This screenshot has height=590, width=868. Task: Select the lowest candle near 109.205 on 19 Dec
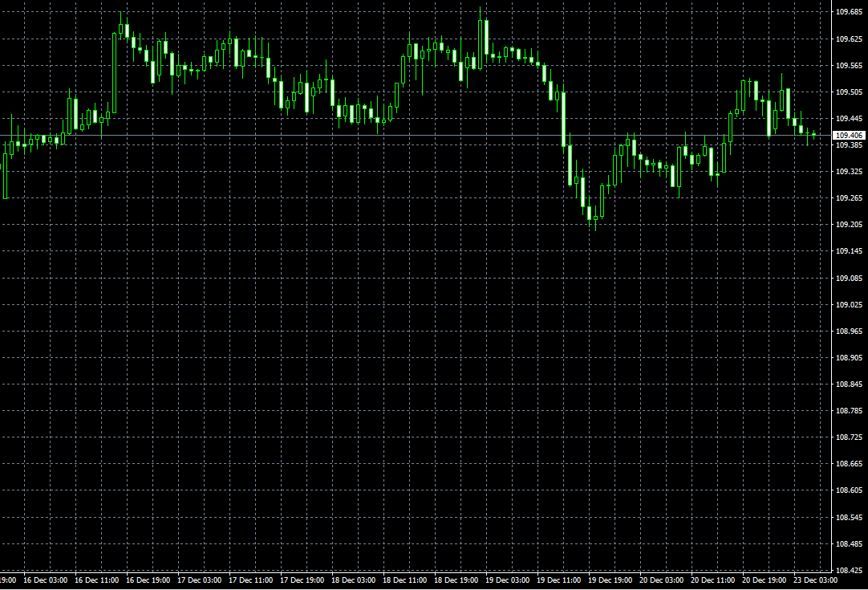(595, 219)
